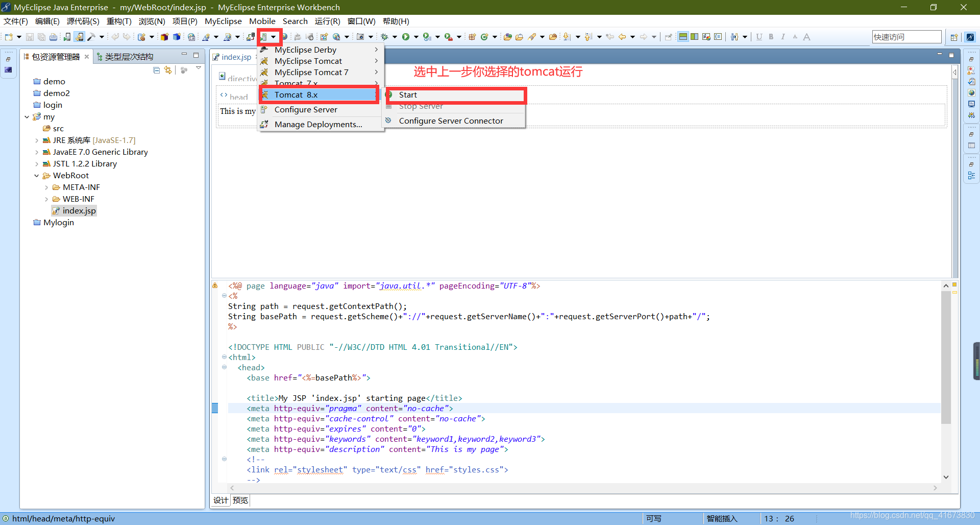Click the Run/Stop Servers toolbar icon
Image resolution: width=980 pixels, height=525 pixels.
click(x=264, y=37)
